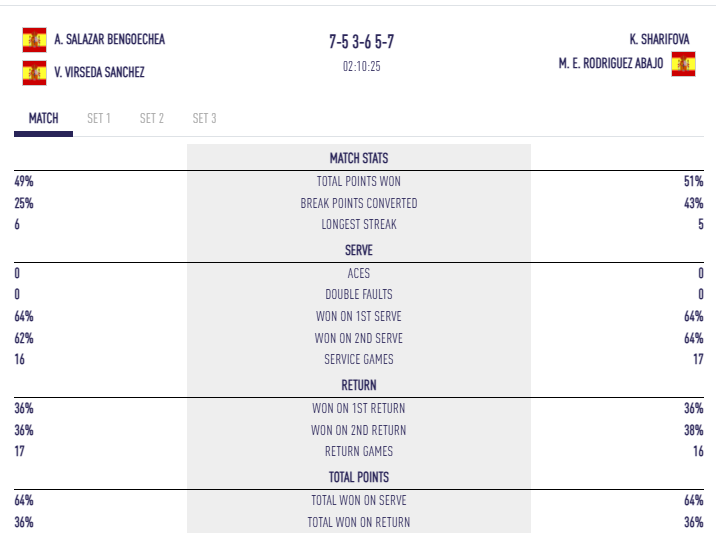Switch to the MATCH tab
The image size is (716, 545).
click(43, 118)
